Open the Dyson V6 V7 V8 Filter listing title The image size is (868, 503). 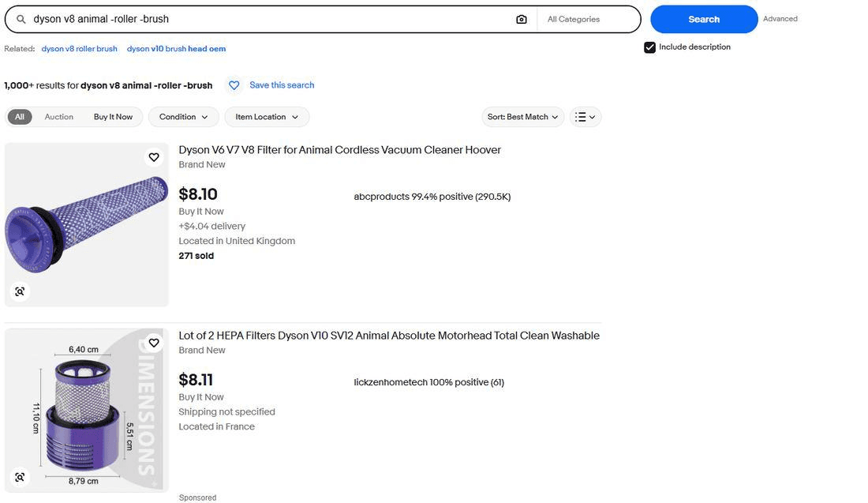(339, 150)
